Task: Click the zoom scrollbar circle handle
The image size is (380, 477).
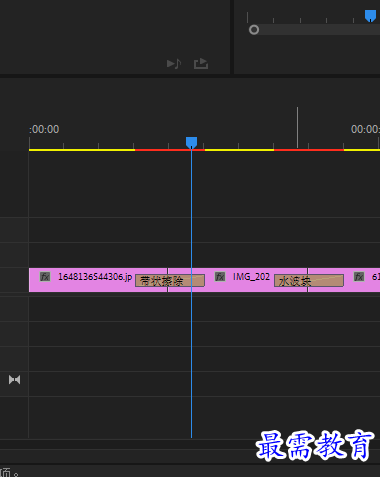Action: tap(254, 30)
